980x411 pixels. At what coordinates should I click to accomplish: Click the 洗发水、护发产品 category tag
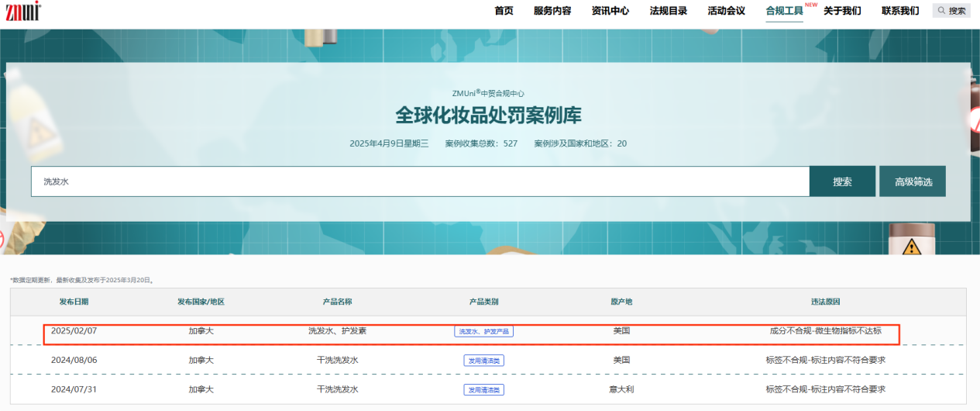[483, 331]
